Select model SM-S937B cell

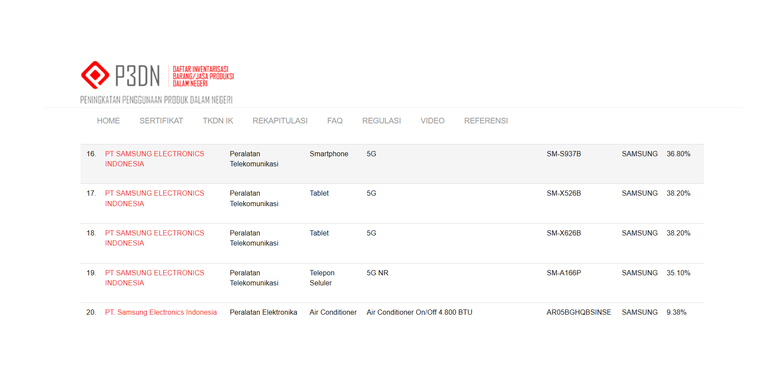point(564,154)
